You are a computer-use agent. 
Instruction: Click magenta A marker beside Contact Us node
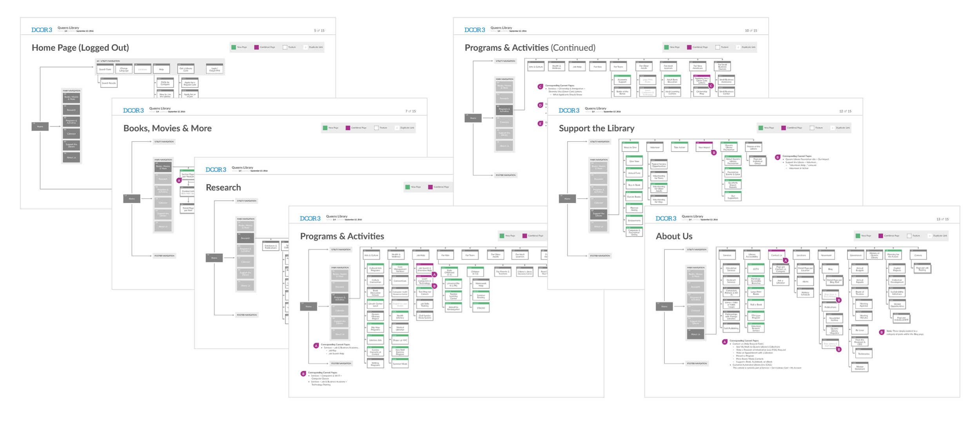tap(786, 260)
